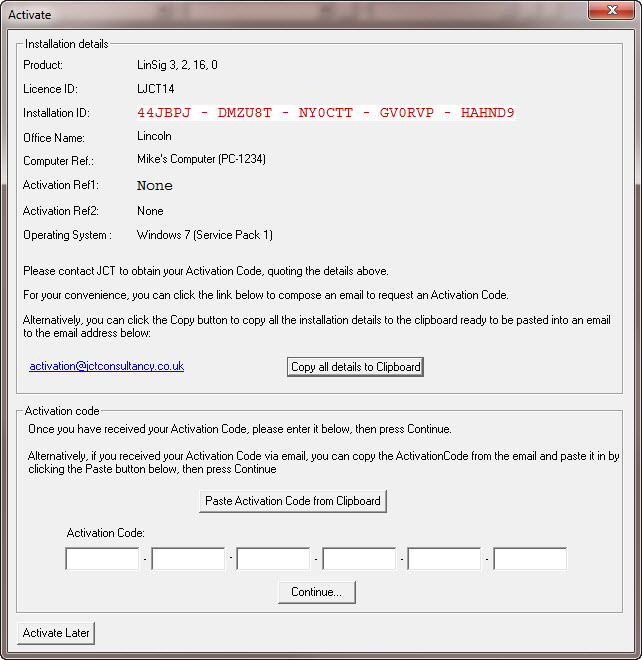642x660 pixels.
Task: Focus the first Activation Code field
Action: click(x=102, y=559)
